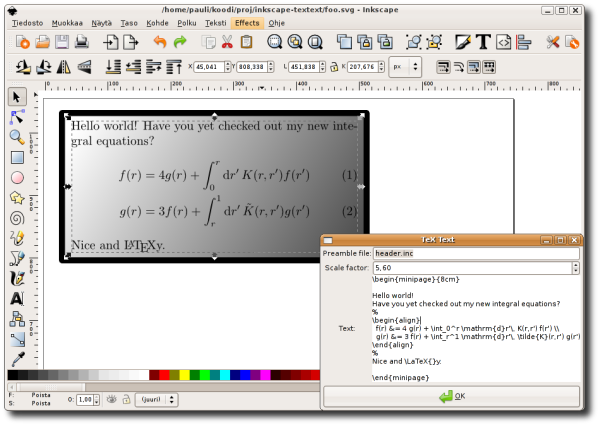600x426 pixels.
Task: Open the px units dropdown
Action: click(405, 67)
